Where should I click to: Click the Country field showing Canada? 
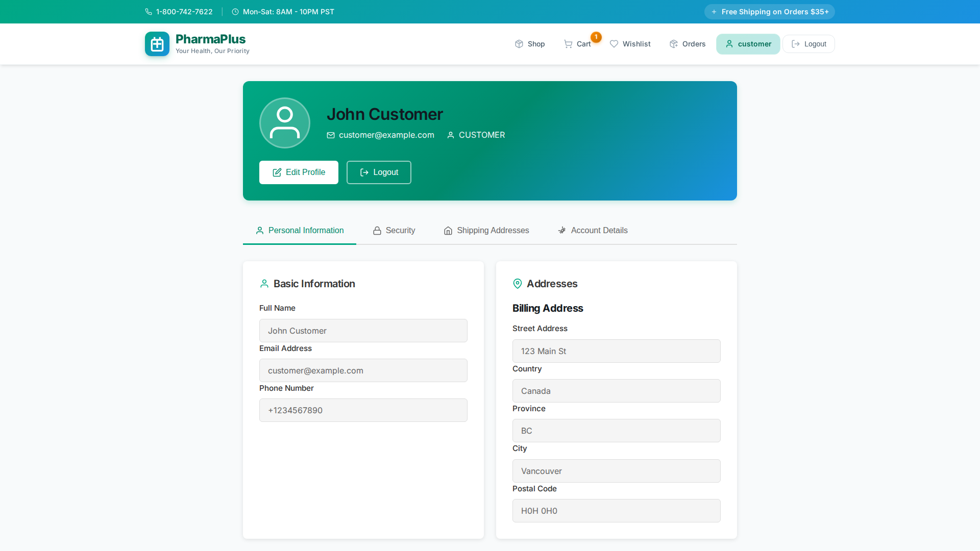tap(616, 391)
